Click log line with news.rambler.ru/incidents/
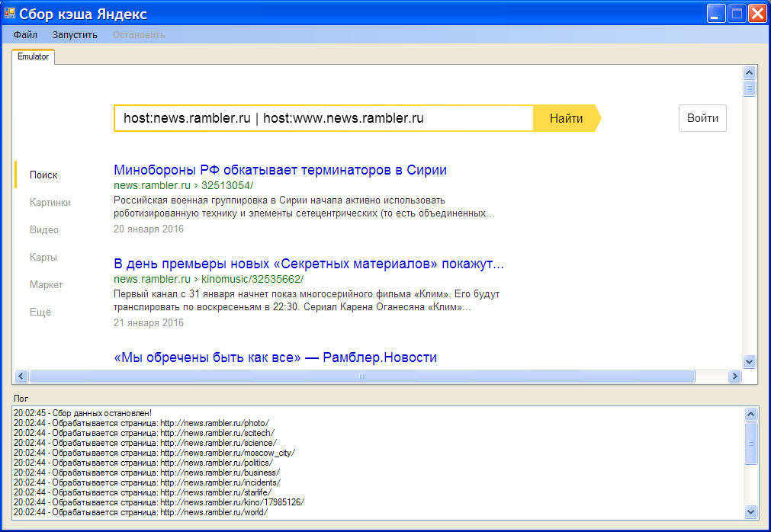Viewport: 771px width, 532px height. click(x=147, y=482)
